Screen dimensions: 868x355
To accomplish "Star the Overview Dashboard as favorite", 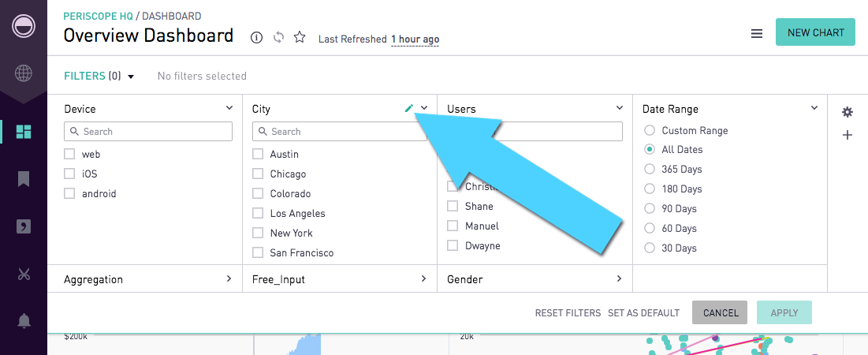I will point(300,37).
